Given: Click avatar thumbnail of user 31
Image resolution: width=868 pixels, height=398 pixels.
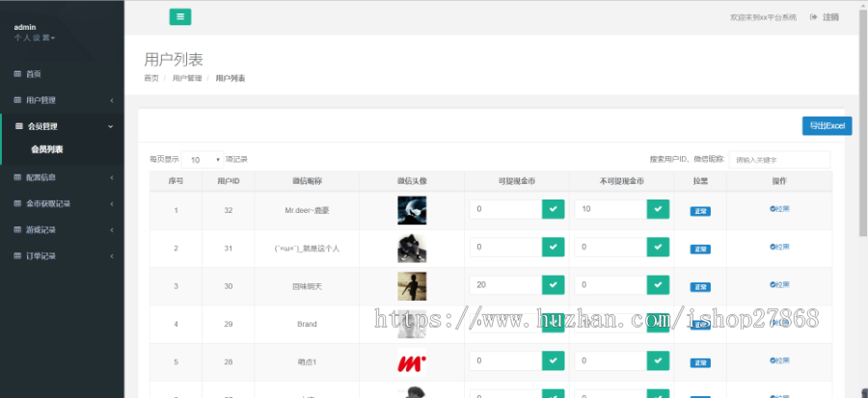Looking at the screenshot, I should [x=412, y=249].
